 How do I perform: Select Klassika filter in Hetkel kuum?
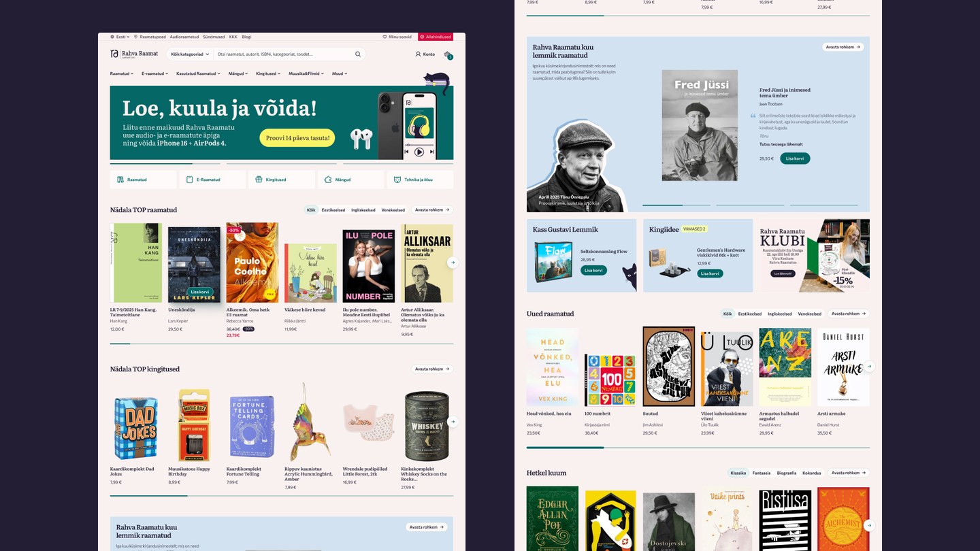tap(738, 473)
